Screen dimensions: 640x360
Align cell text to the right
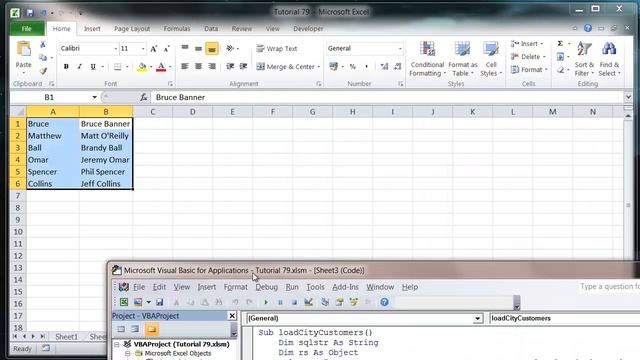(x=211, y=67)
